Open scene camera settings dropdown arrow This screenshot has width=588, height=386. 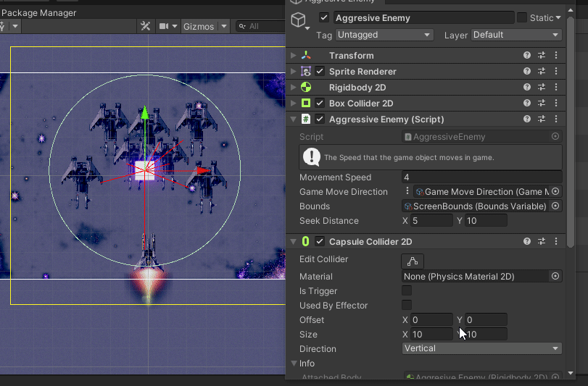click(x=175, y=26)
